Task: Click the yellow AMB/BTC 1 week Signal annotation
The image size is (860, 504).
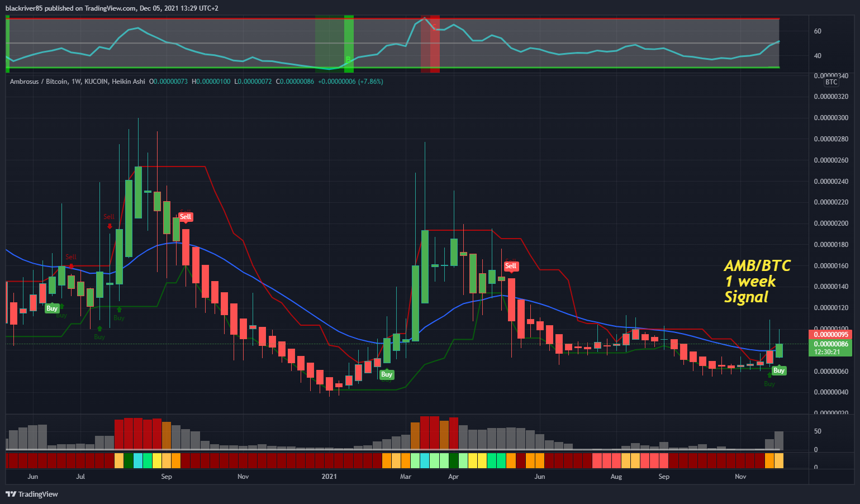Action: pos(757,281)
